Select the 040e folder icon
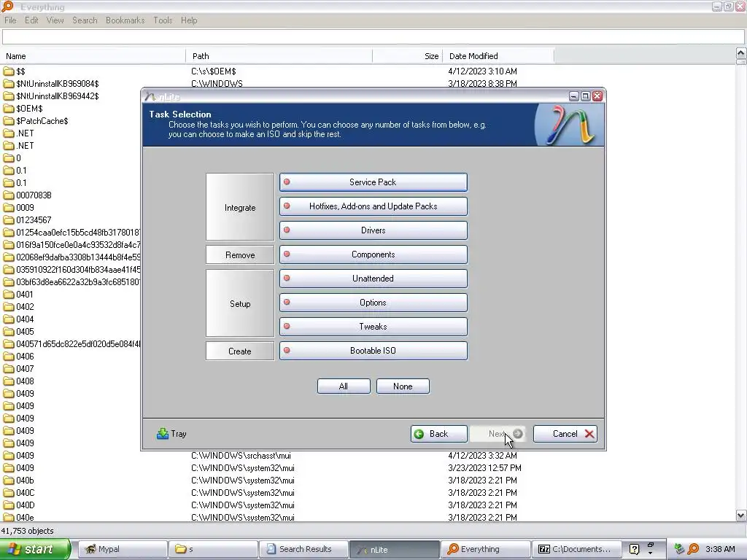Image resolution: width=747 pixels, height=560 pixels. coord(9,518)
